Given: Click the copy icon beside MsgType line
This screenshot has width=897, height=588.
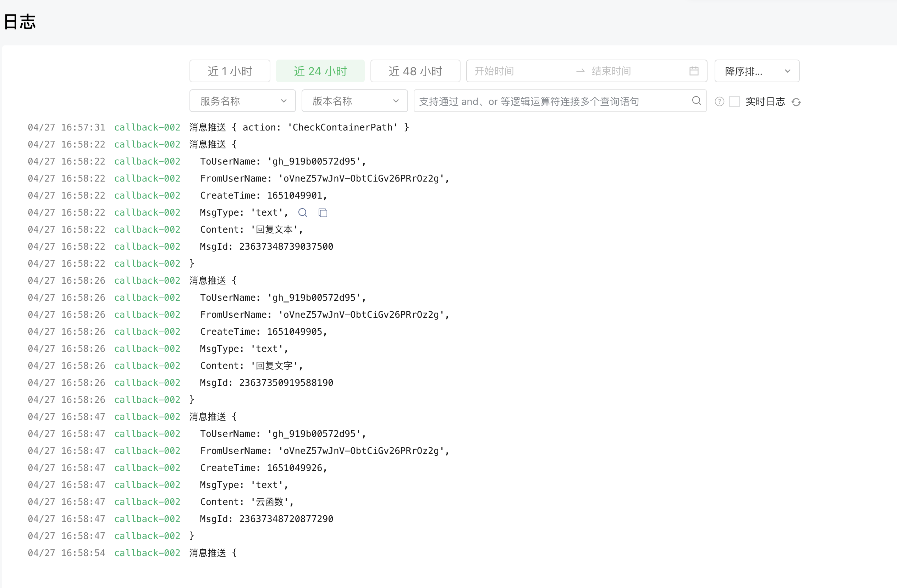Looking at the screenshot, I should coord(323,213).
